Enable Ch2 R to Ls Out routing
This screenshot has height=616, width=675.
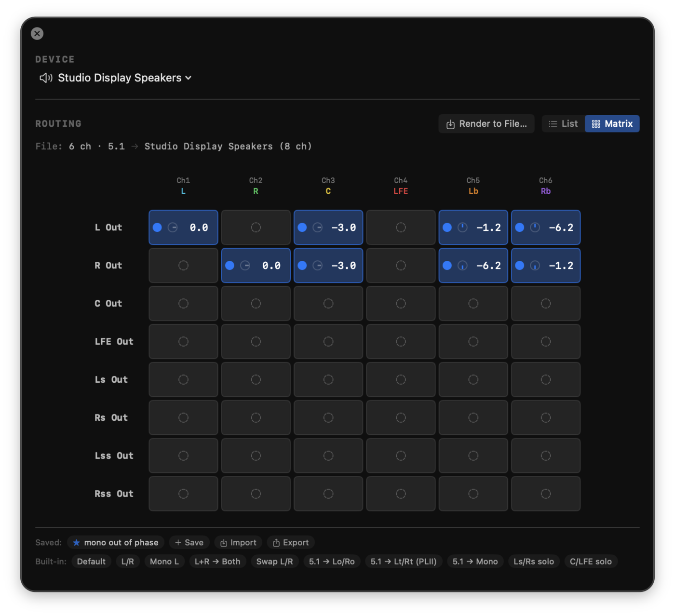click(256, 380)
